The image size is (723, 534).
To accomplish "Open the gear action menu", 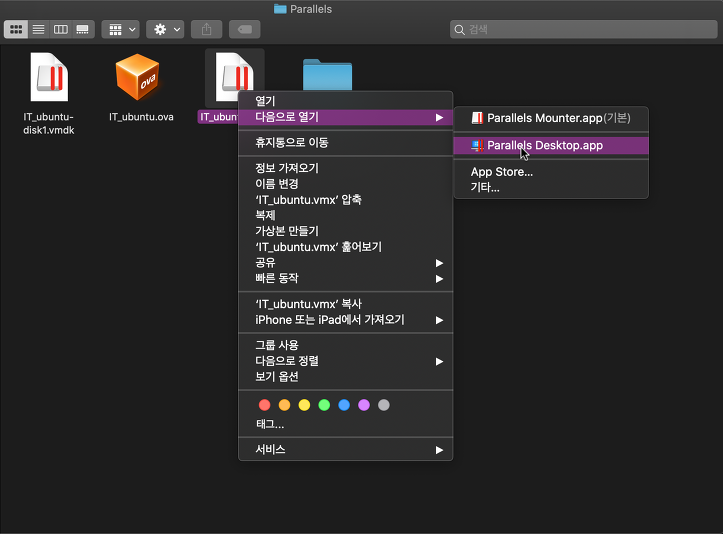I will 166,30.
